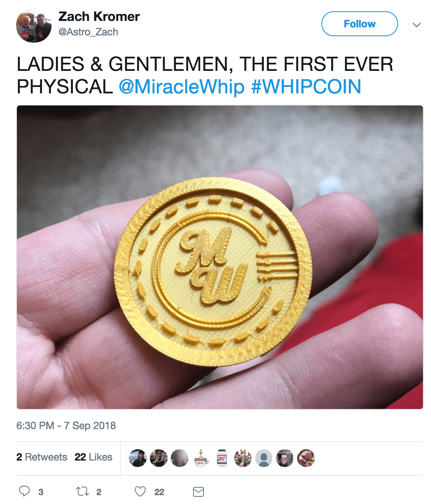The image size is (431, 504).
Task: Click the reply speech bubble icon
Action: coord(25,491)
